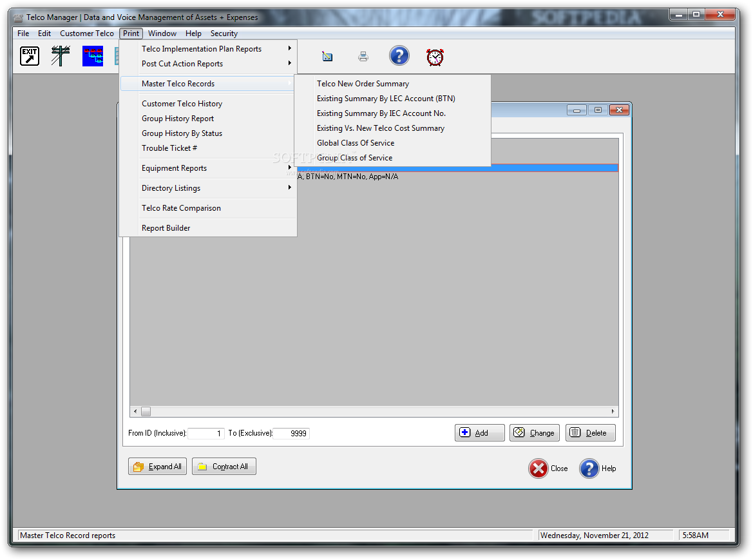
Task: Click the Contract All button
Action: tap(224, 467)
